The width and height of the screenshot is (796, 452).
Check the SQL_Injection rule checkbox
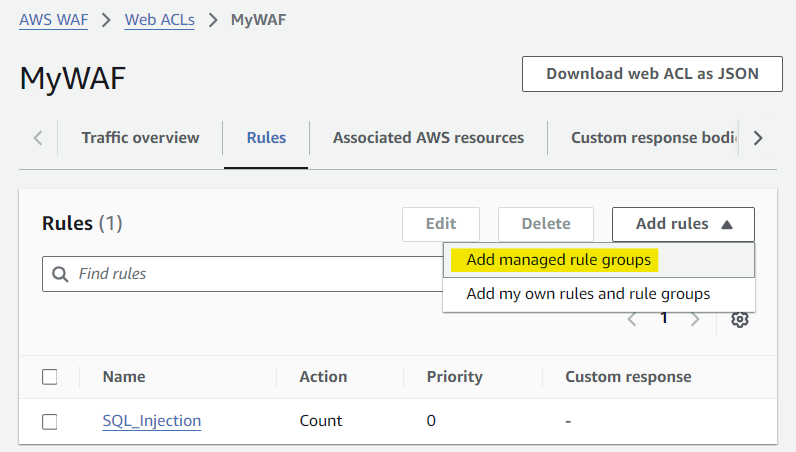tap(50, 421)
